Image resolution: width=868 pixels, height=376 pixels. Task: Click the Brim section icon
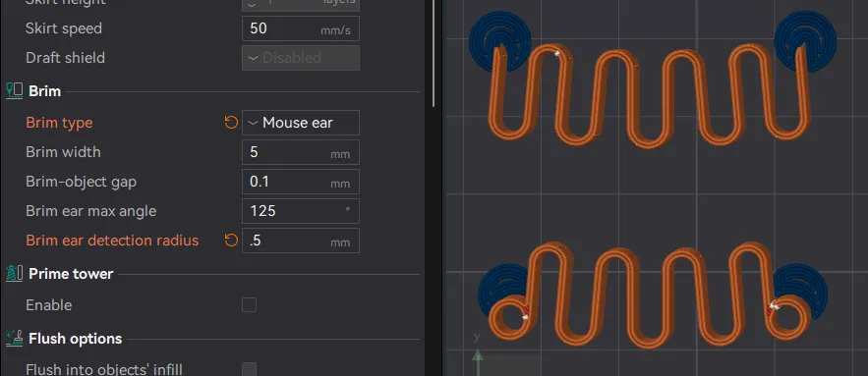point(15,90)
